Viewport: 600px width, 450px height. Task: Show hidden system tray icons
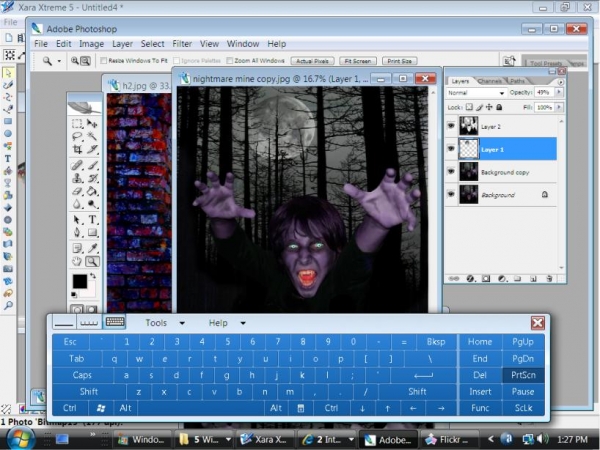tap(491, 439)
